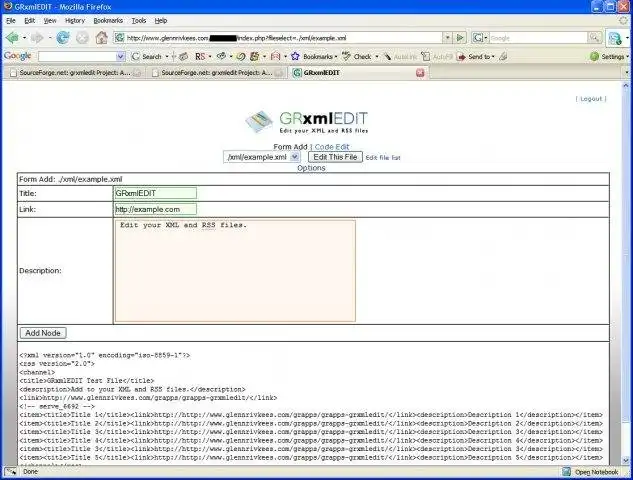This screenshot has width=633, height=480.
Task: Click inside the Description text area
Action: tap(235, 271)
